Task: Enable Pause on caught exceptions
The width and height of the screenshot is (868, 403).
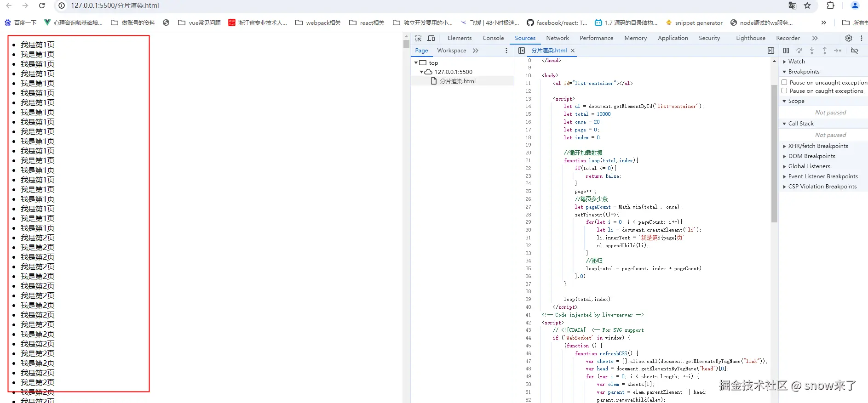Action: 785,91
